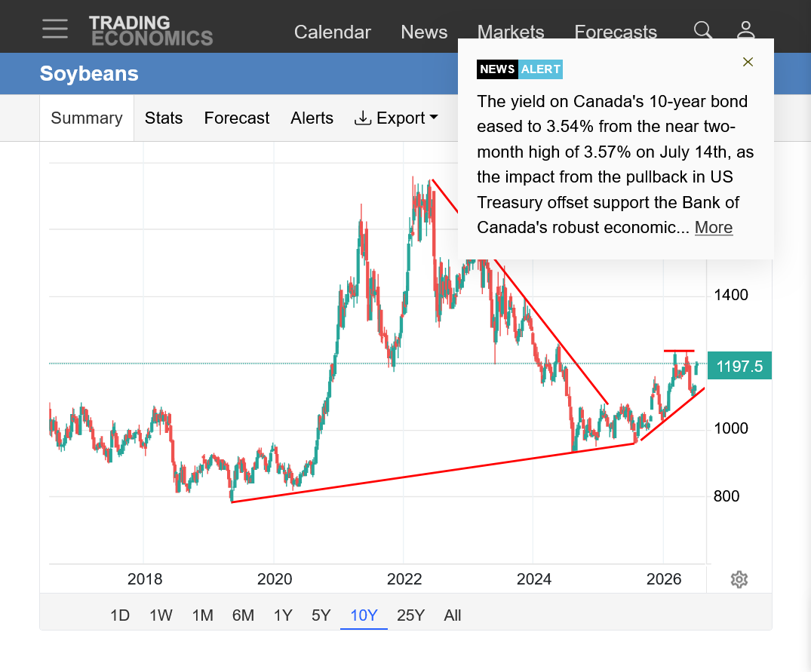Expand the Export dropdown arrow
811x672 pixels.
pyautogui.click(x=434, y=118)
